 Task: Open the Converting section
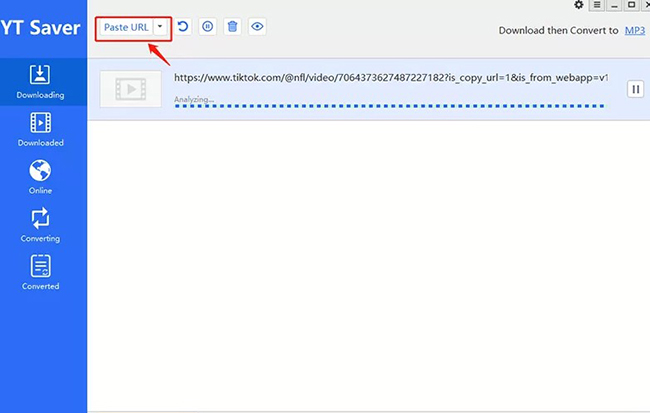41,225
